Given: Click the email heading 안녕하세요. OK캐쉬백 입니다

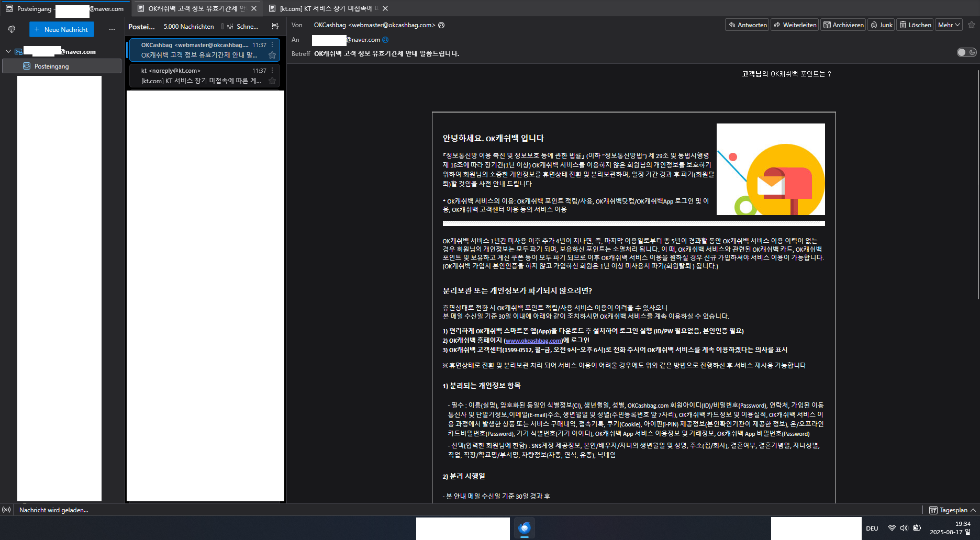Looking at the screenshot, I should (x=493, y=138).
